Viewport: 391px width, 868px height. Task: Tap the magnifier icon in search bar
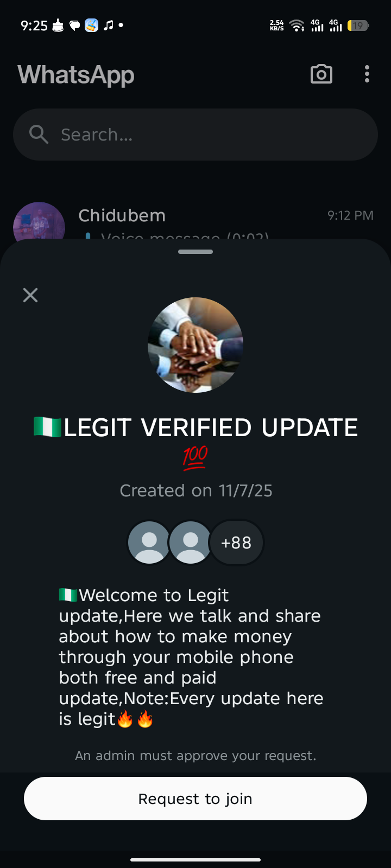[x=39, y=134]
